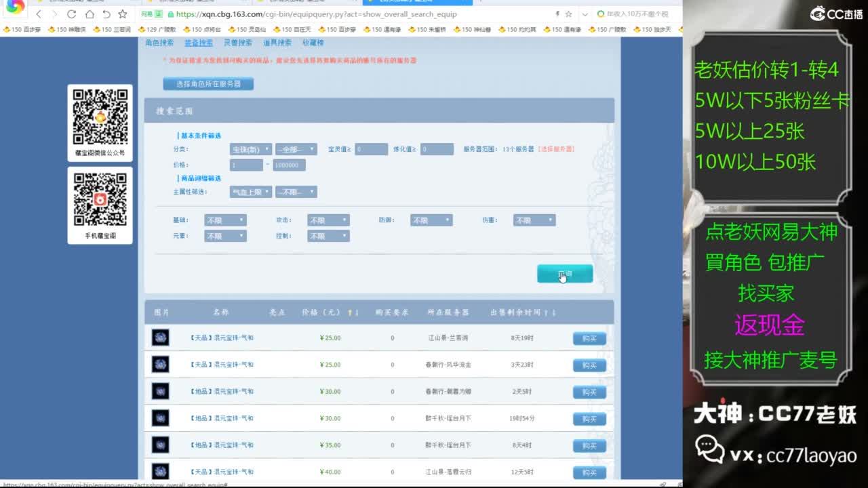Screen dimensions: 868x488
Task: Bookmark the page with the star icon left of address bar
Action: click(x=123, y=14)
